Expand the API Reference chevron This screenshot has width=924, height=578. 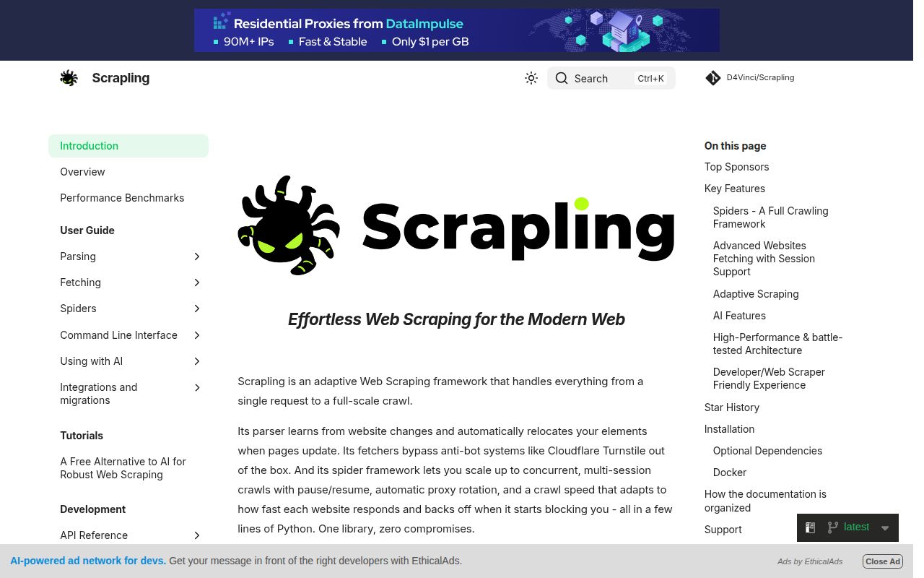[x=197, y=535]
